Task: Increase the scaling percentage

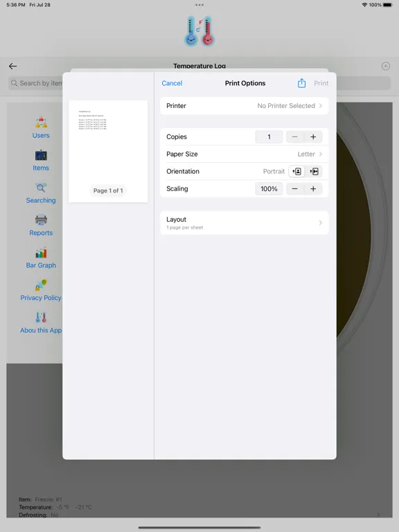Action: tap(313, 188)
